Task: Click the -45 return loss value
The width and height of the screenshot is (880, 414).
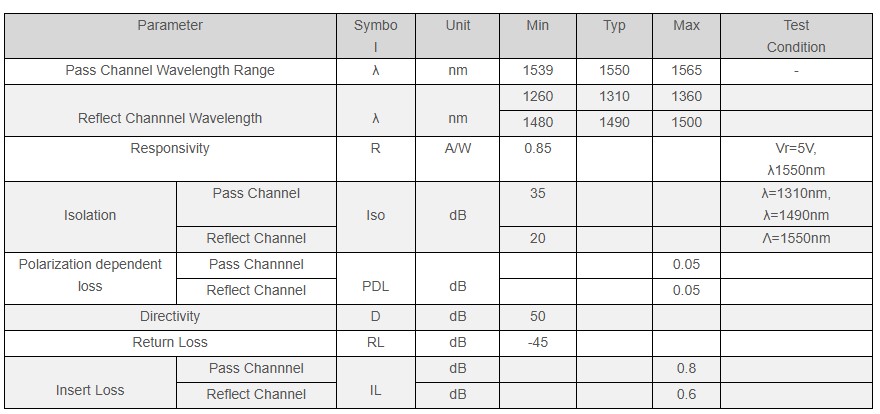Action: click(x=538, y=343)
